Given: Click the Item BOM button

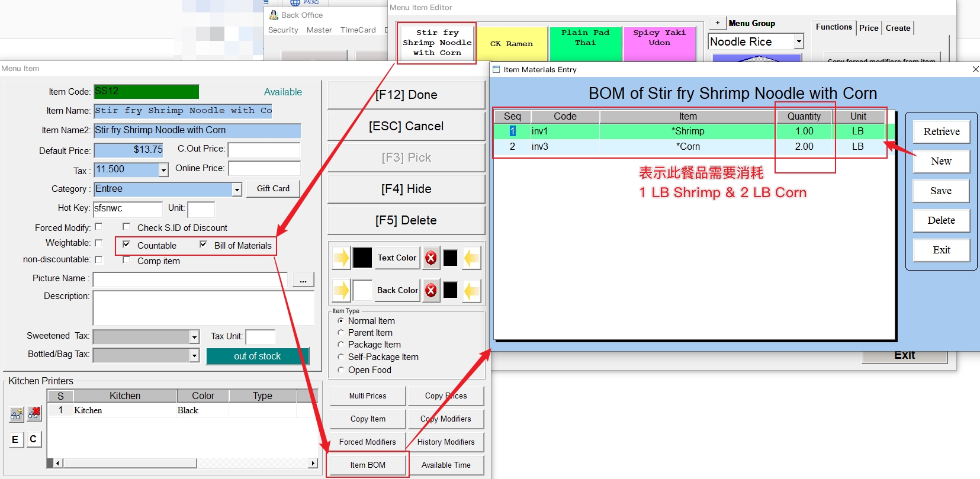Looking at the screenshot, I should click(368, 465).
